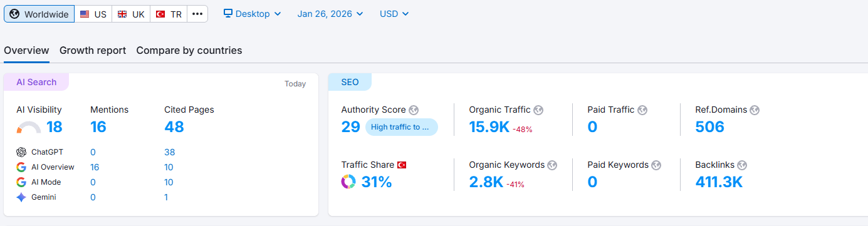Click the globe icon beside Authority Score

[x=414, y=110]
